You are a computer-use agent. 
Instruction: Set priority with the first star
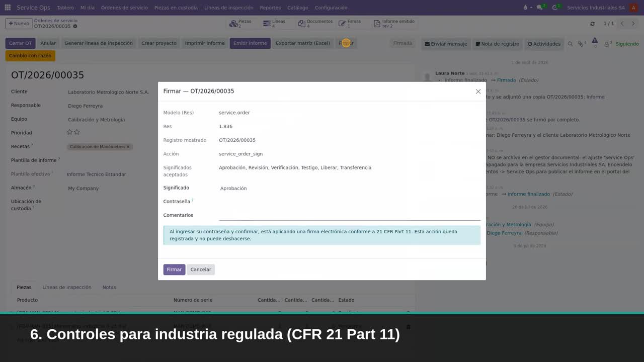[x=70, y=132]
